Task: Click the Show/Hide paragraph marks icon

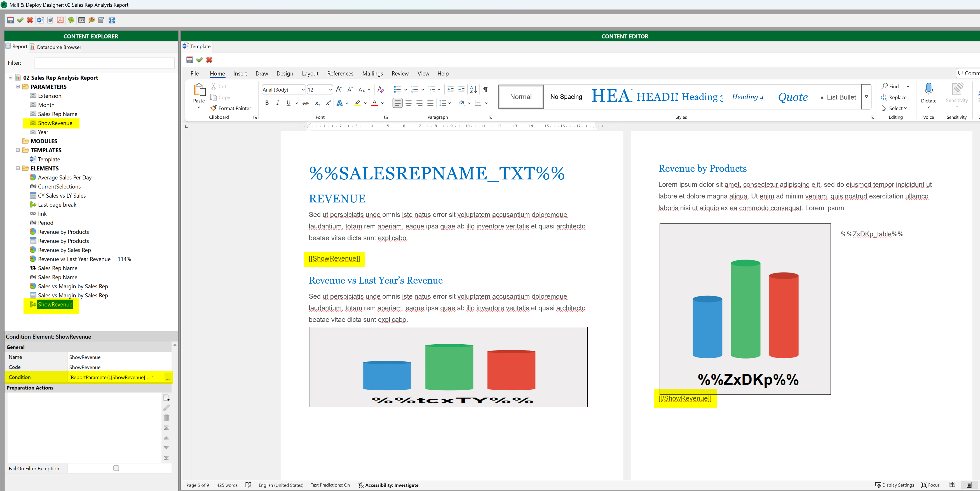Action: tap(485, 90)
